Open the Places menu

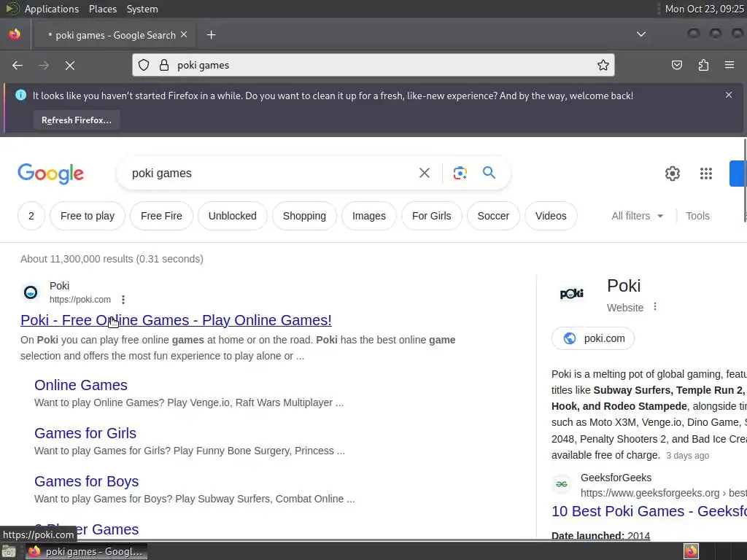pos(103,9)
